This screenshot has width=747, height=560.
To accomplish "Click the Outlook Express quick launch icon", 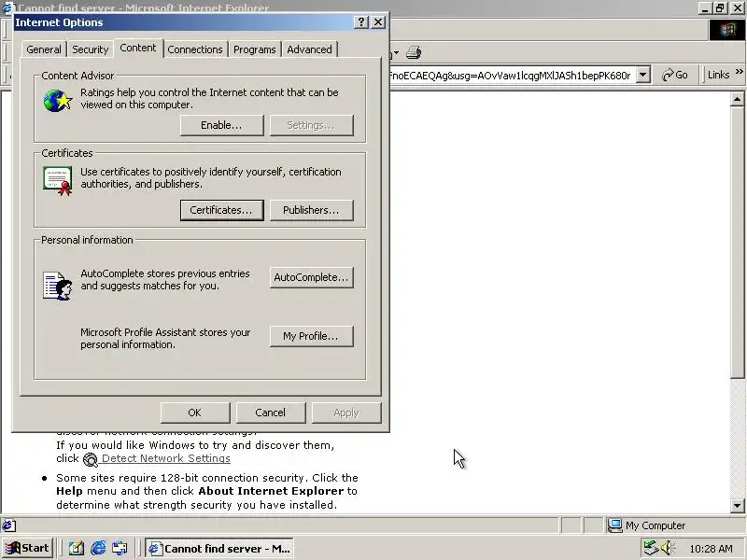I will (x=120, y=549).
